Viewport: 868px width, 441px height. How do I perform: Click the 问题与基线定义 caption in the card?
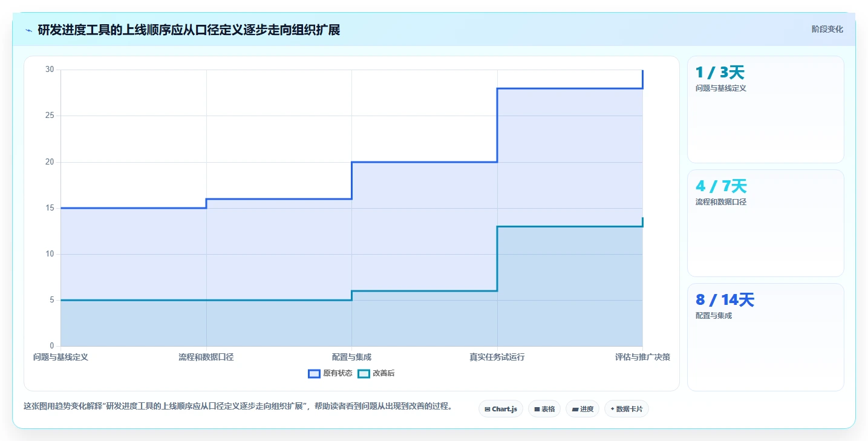[x=721, y=88]
